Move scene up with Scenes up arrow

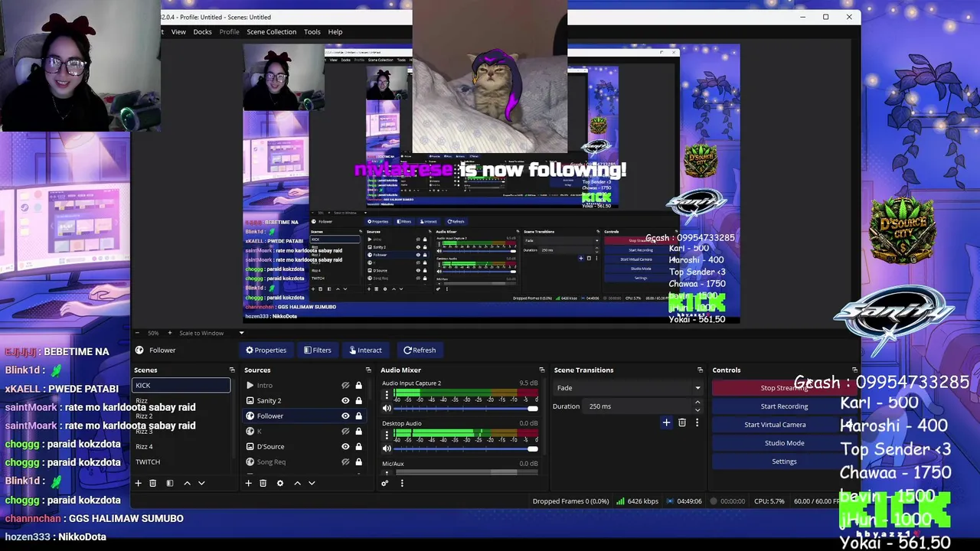pos(187,483)
